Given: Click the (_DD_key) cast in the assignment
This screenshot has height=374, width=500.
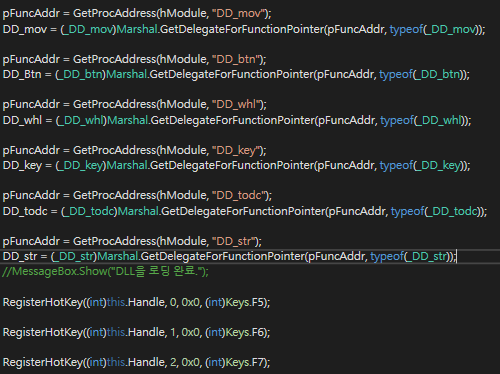Looking at the screenshot, I should 81,165.
